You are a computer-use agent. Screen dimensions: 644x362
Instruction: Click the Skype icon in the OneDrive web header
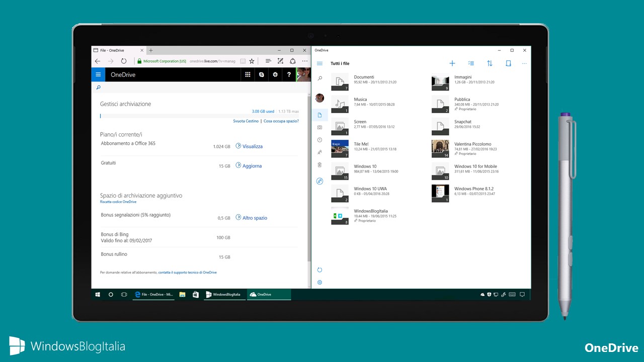tap(261, 74)
